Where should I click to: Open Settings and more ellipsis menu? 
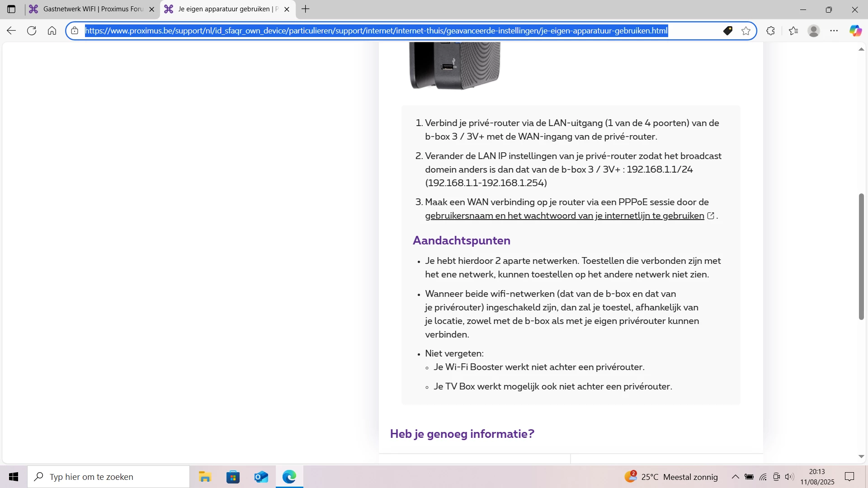pos(834,31)
